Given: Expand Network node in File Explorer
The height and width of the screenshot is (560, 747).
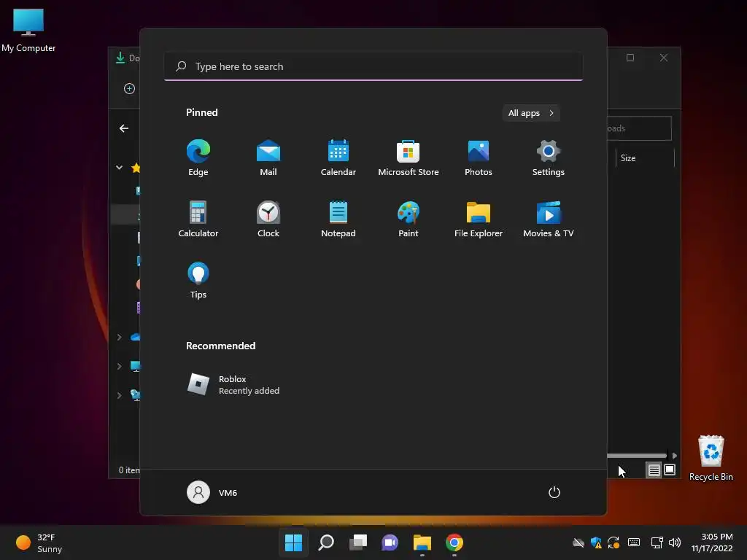Looking at the screenshot, I should [119, 395].
